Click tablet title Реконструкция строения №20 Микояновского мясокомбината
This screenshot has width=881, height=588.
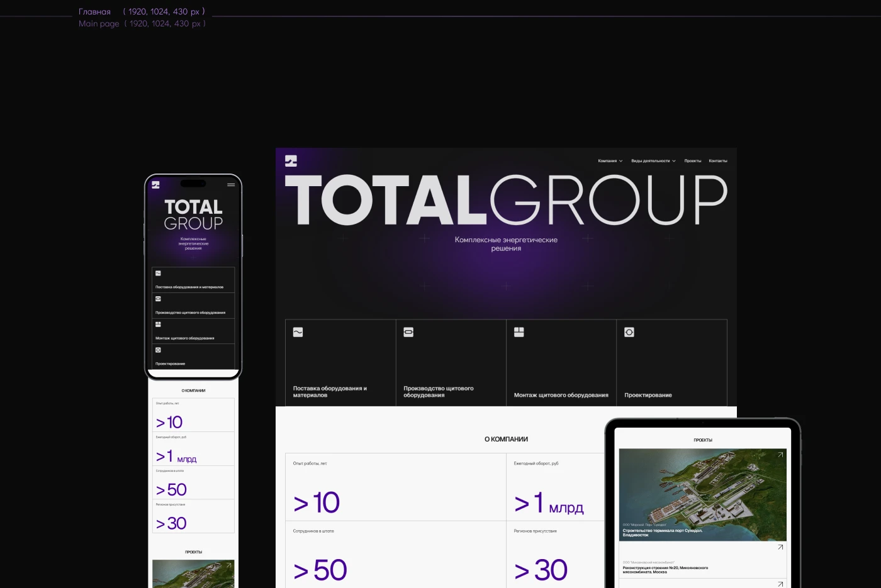tap(665, 570)
